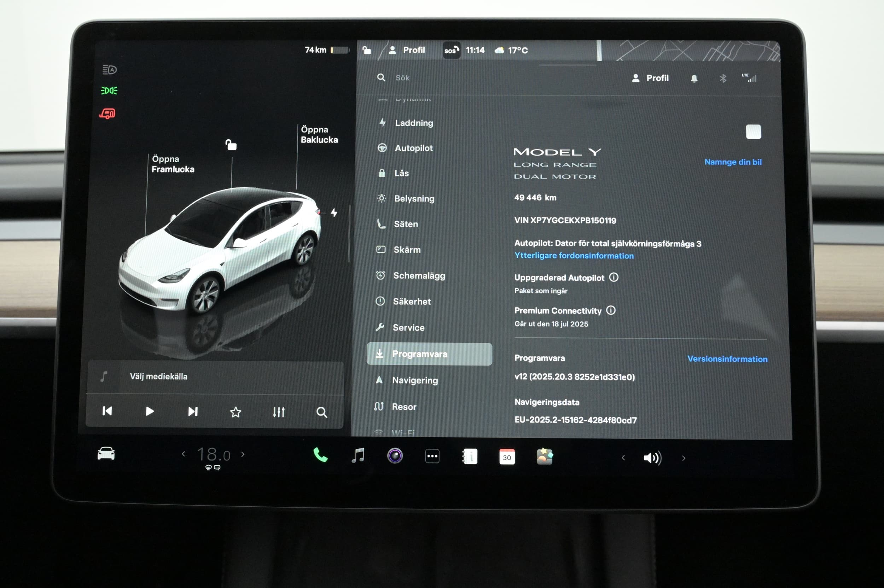The height and width of the screenshot is (588, 884).
Task: Tap auto high-beam headlight indicator
Action: pos(110,70)
